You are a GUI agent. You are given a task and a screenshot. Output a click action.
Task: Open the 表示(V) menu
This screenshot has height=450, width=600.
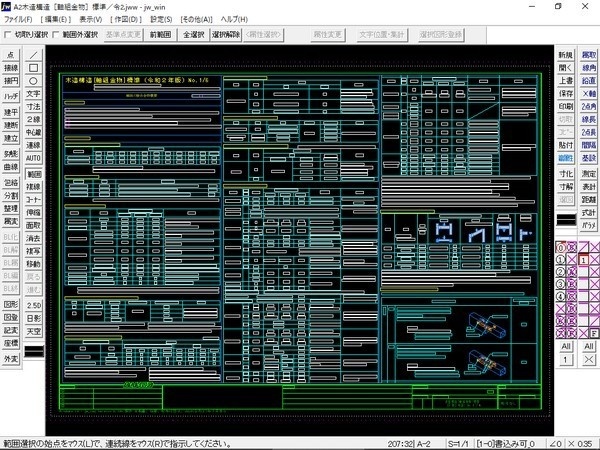[x=90, y=19]
